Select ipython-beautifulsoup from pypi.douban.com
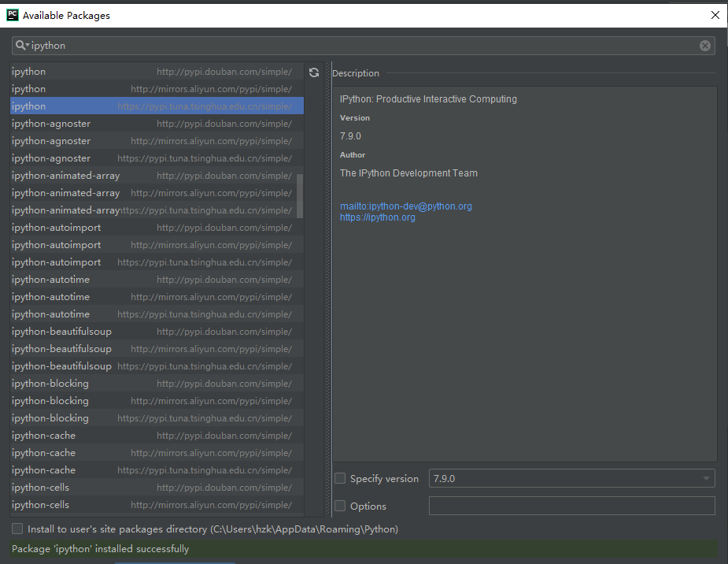Image resolution: width=728 pixels, height=564 pixels. pos(157,332)
